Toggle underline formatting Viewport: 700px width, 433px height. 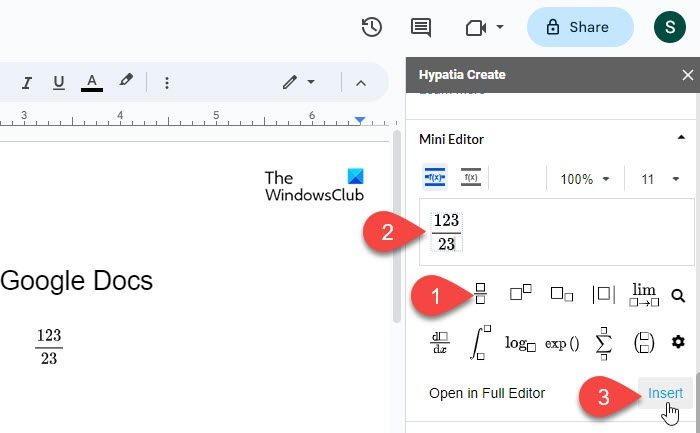tap(58, 83)
